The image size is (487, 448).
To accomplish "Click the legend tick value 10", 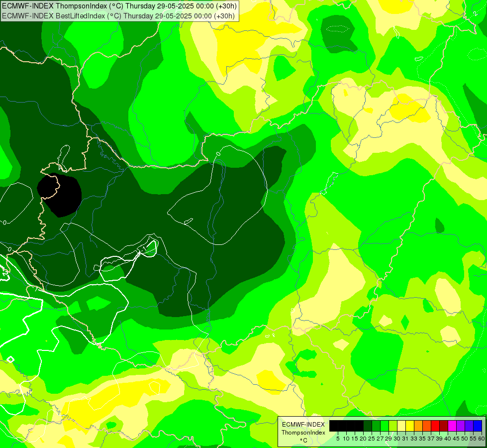I will tap(346, 439).
